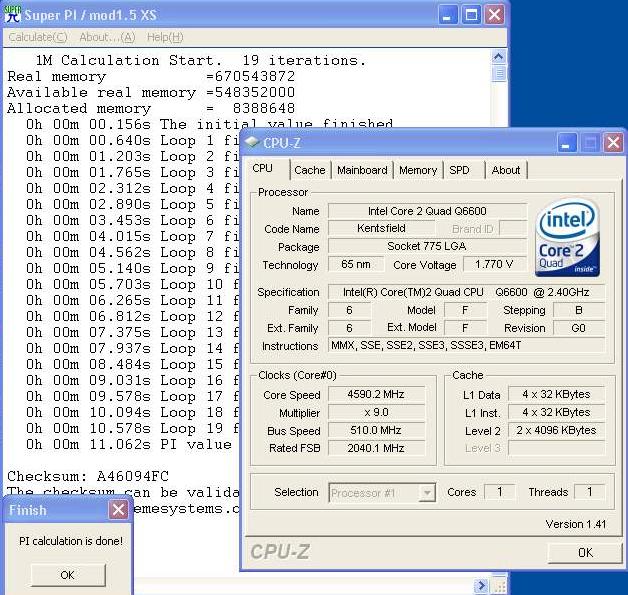Click the Super PI horizontal scroll right arrow
628x595 pixels.
pos(481,585)
